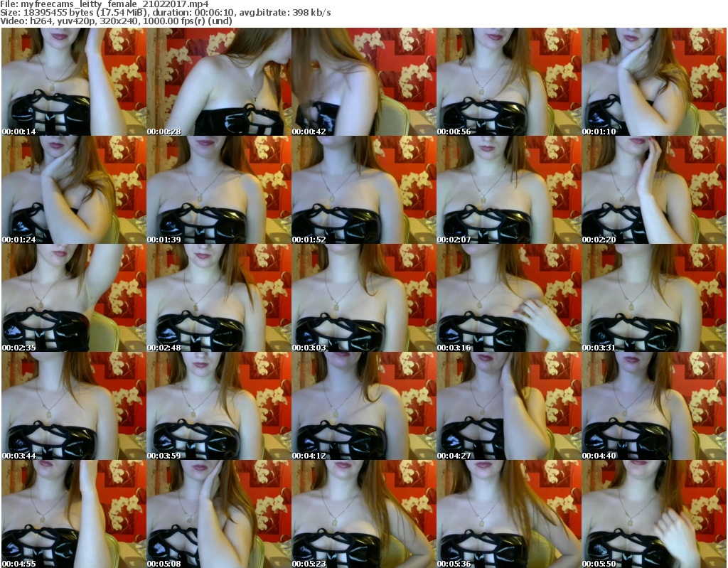
Task: Select the thumbnail timestamped 00:05:08
Action: [219, 514]
